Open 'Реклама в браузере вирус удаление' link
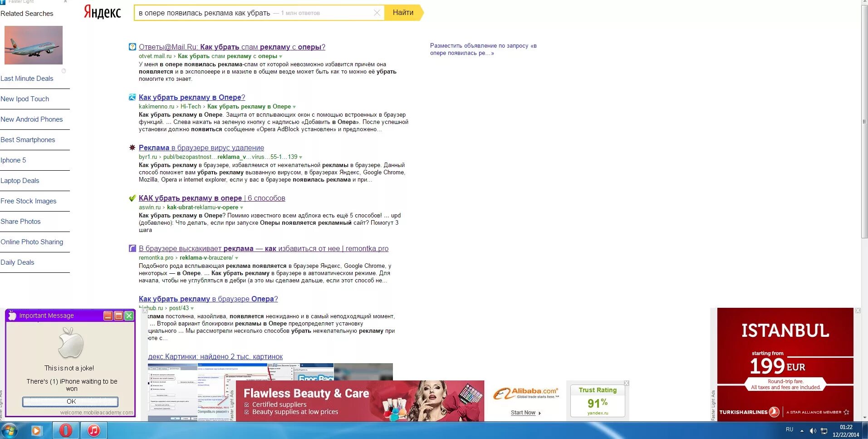Screen dimensions: 868x439 [201, 148]
